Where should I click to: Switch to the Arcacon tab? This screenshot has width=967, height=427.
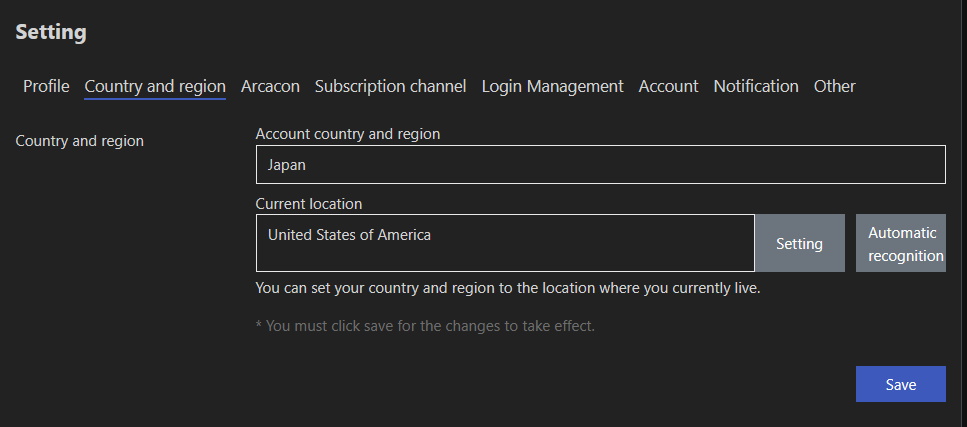[270, 86]
